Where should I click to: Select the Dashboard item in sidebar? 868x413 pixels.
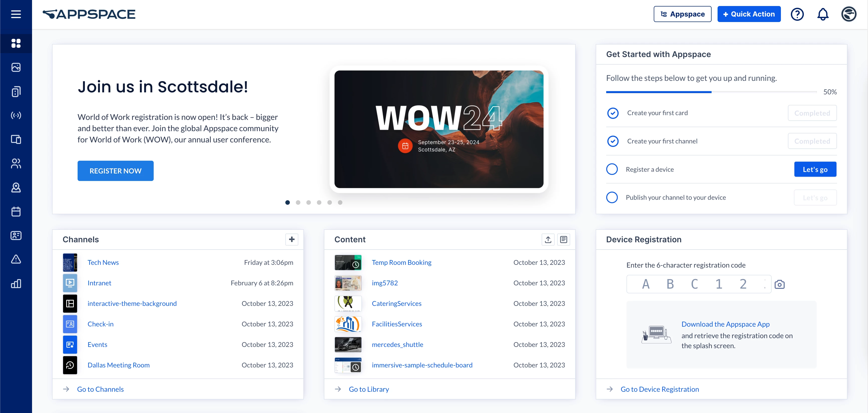[16, 43]
